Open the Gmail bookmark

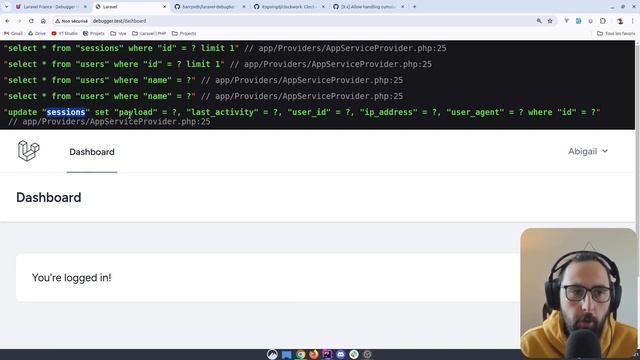coord(13,33)
